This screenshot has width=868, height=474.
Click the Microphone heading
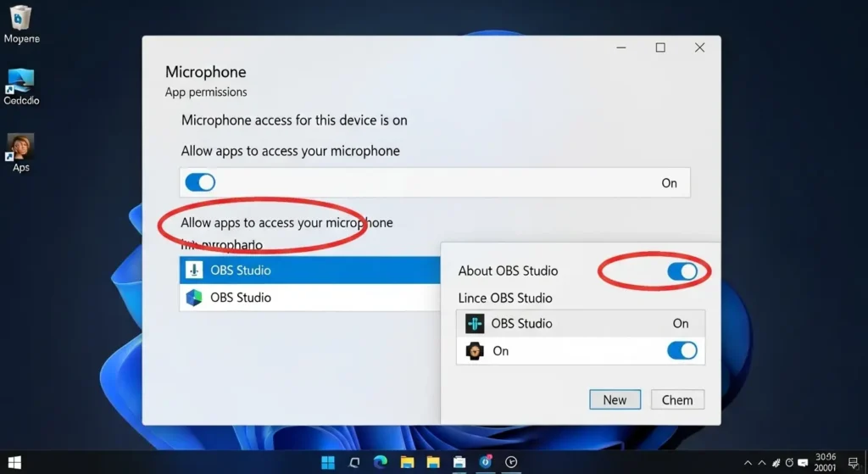(x=205, y=72)
